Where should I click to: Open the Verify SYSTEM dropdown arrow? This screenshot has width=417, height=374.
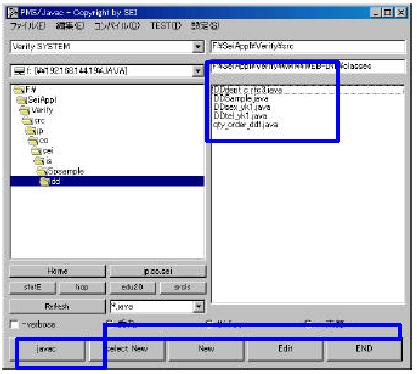point(198,47)
